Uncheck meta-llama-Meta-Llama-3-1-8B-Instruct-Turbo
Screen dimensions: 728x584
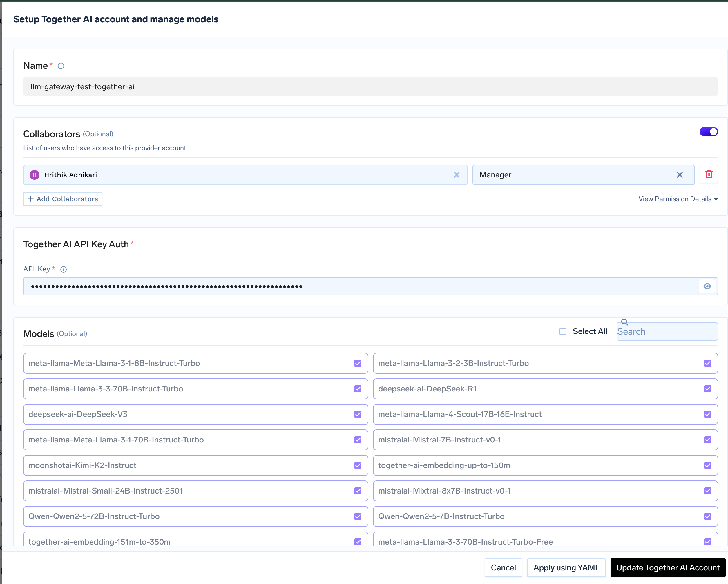358,364
